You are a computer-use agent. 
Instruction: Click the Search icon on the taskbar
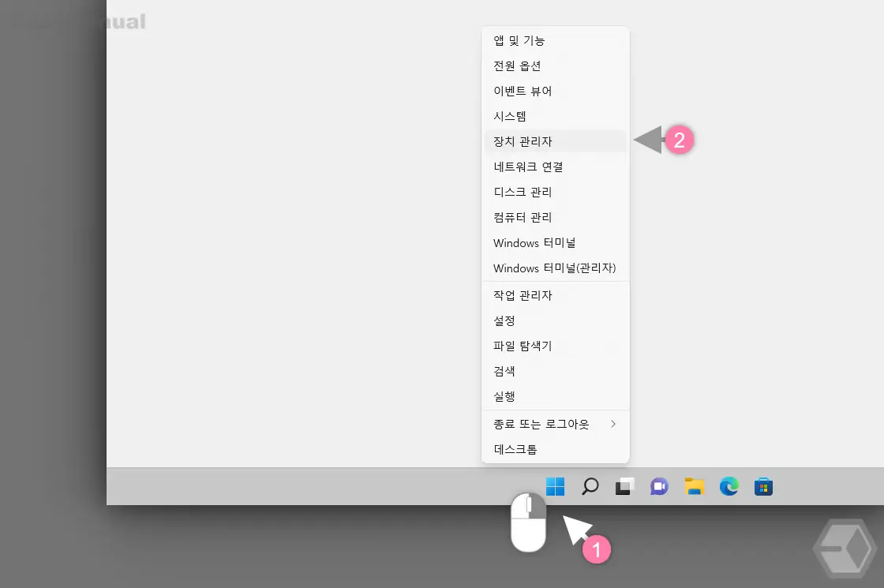tap(590, 487)
